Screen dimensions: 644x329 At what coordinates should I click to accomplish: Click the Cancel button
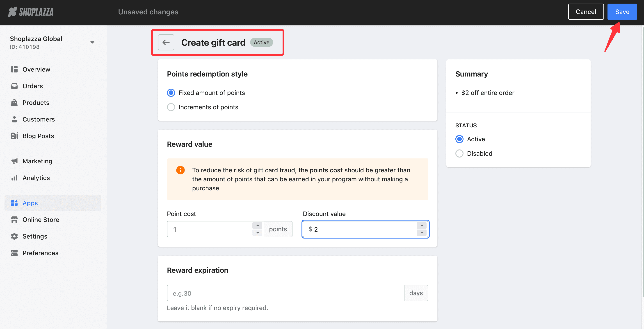[x=586, y=12]
